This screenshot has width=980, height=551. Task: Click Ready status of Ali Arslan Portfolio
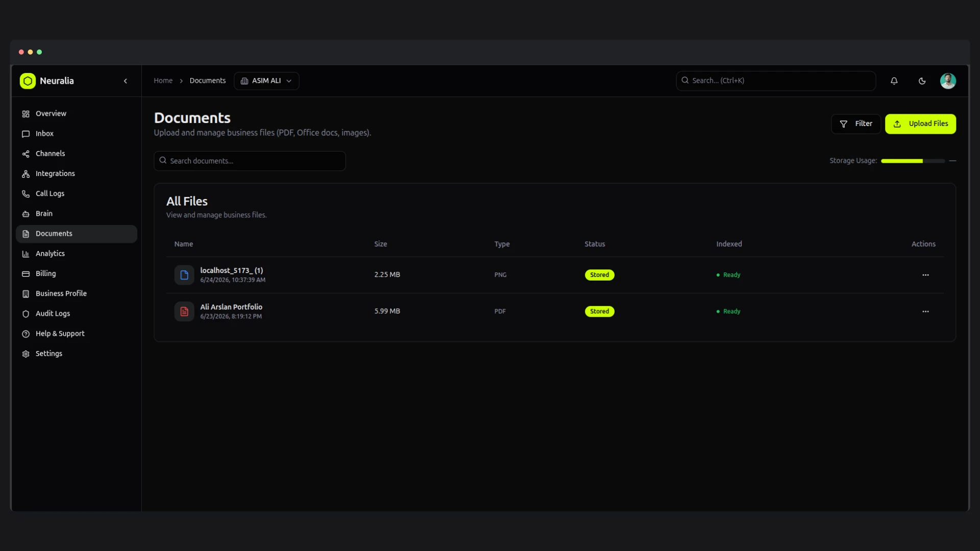click(x=728, y=312)
